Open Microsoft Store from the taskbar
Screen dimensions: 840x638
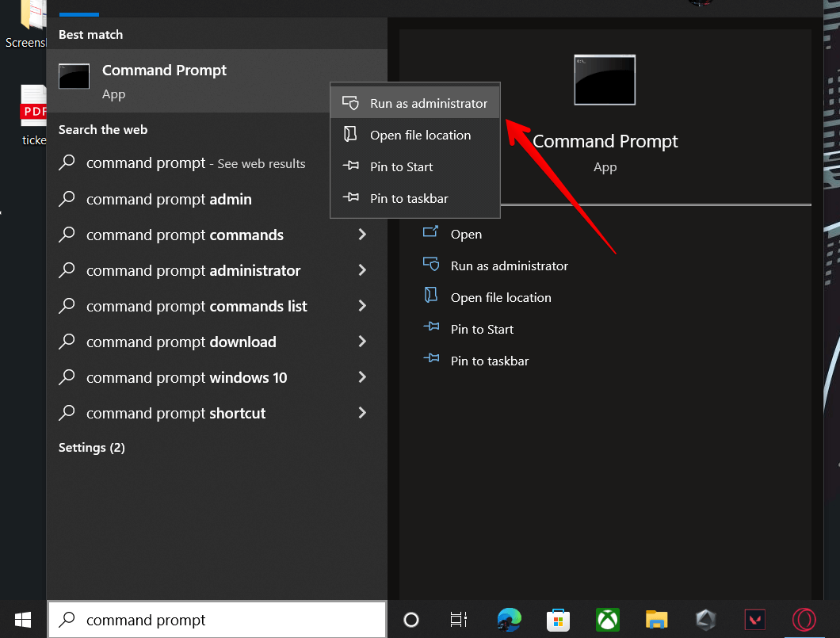pyautogui.click(x=558, y=620)
